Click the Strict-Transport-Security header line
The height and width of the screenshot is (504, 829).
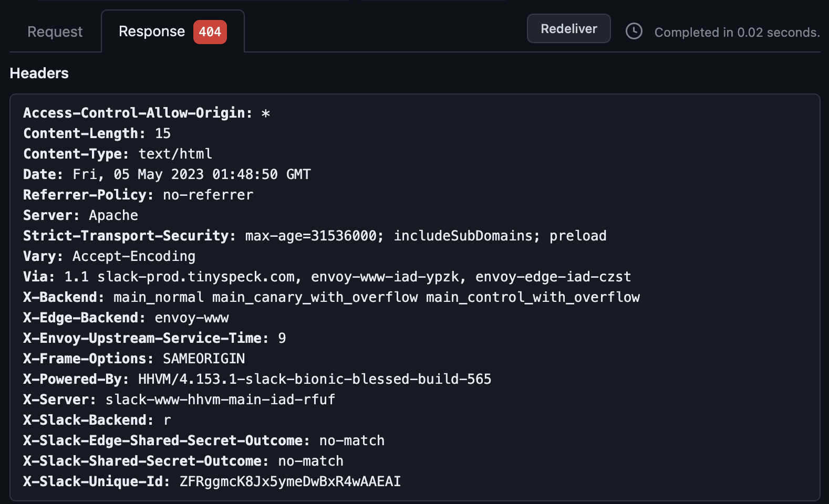tap(315, 236)
